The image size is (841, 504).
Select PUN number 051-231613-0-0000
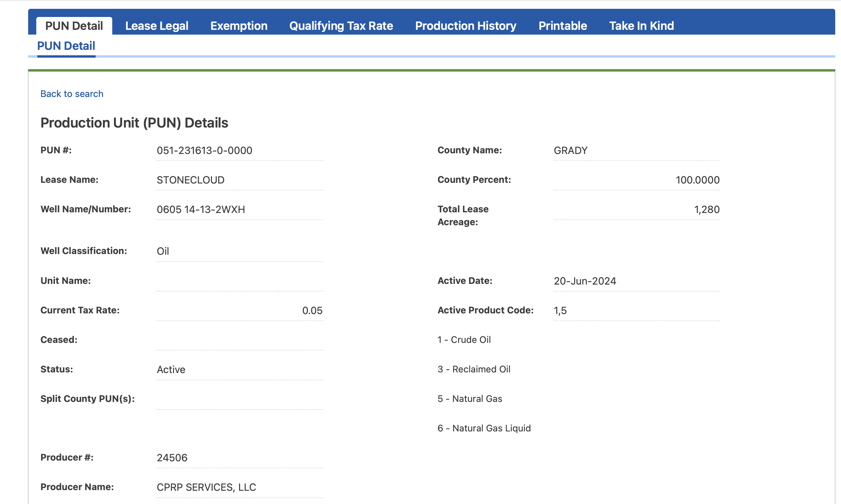pos(204,151)
